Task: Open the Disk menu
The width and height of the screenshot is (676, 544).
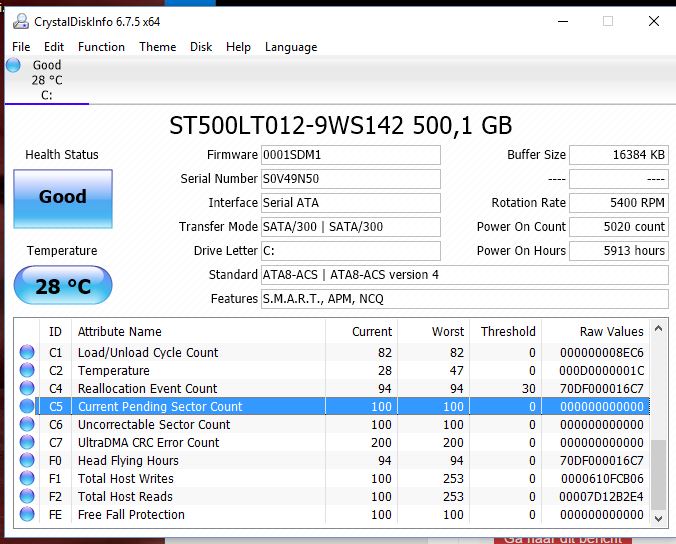Action: click(x=201, y=47)
